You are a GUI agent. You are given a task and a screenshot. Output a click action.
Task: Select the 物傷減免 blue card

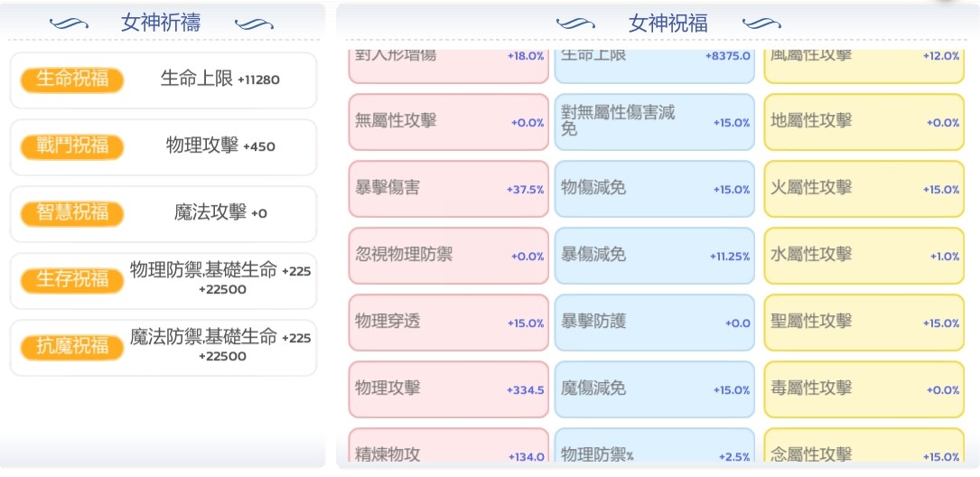pyautogui.click(x=654, y=189)
